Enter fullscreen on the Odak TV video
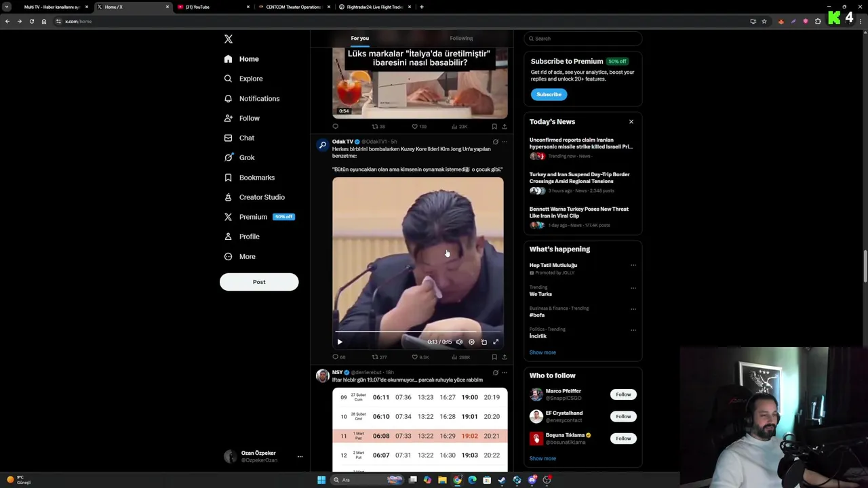This screenshot has width=868, height=488. point(496,342)
